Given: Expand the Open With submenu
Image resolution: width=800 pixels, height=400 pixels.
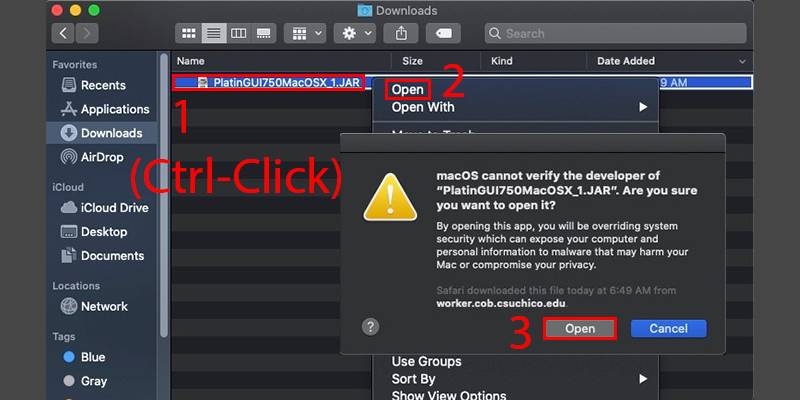Looking at the screenshot, I should point(516,107).
